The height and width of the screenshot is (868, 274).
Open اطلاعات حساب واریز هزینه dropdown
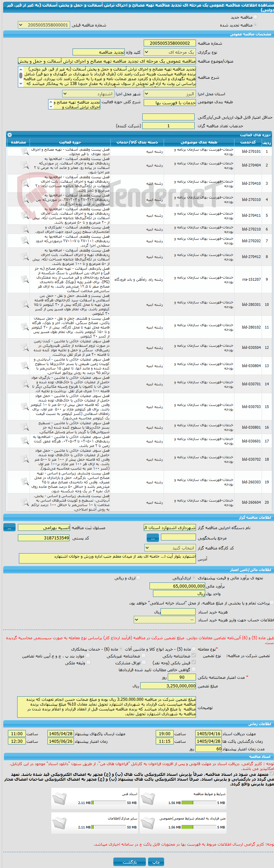click(x=165, y=620)
